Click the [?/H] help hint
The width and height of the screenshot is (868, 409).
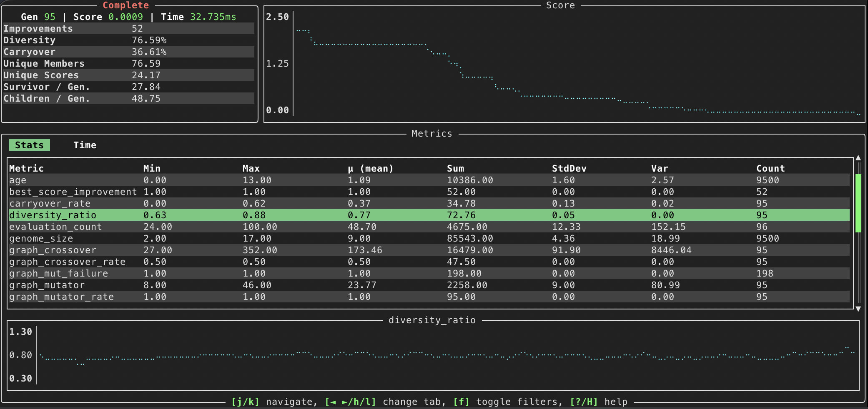tap(598, 402)
